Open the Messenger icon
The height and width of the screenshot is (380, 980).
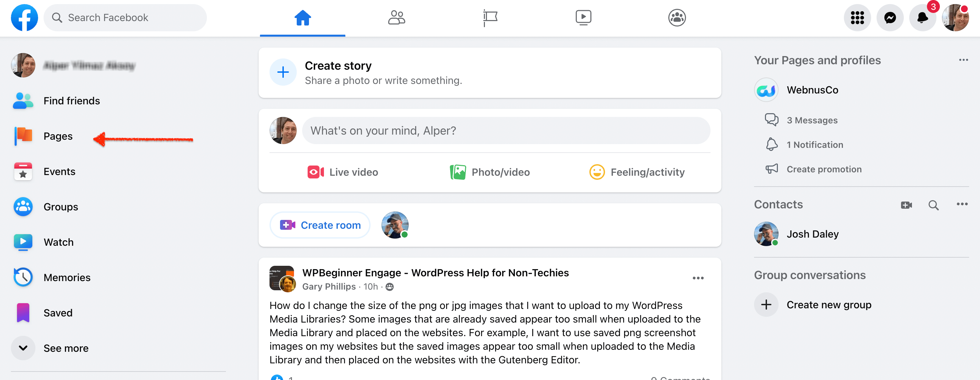pos(890,17)
